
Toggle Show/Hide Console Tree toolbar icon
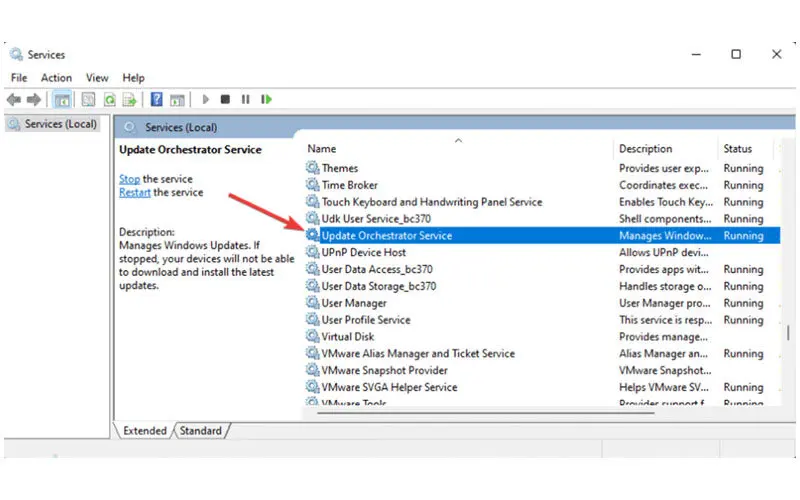coord(62,99)
